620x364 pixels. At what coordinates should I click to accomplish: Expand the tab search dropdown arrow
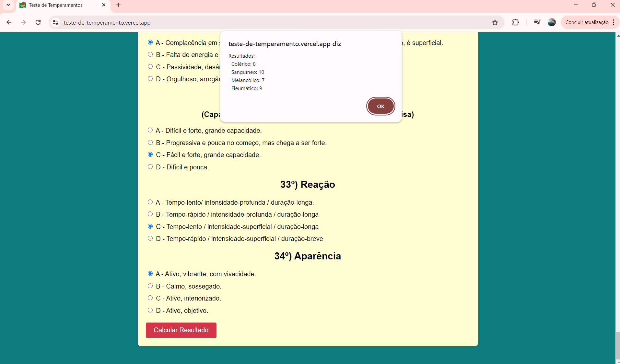8,5
